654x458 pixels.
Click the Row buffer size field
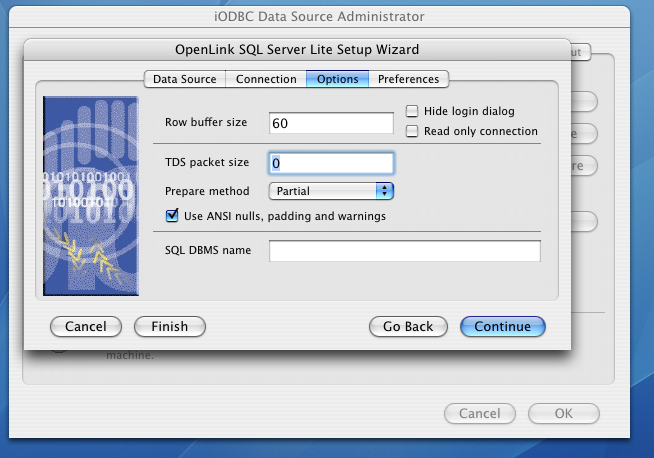click(x=331, y=123)
